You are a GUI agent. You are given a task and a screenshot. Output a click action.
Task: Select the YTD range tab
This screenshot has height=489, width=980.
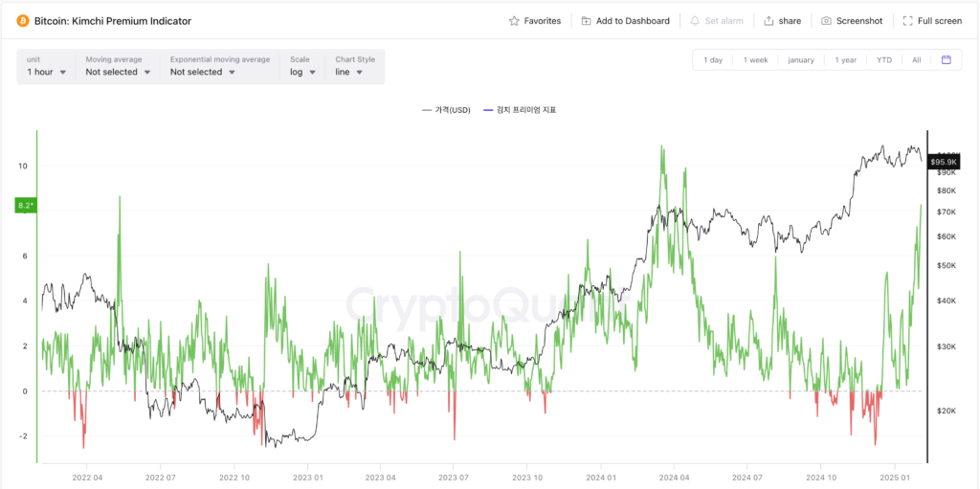tap(884, 60)
